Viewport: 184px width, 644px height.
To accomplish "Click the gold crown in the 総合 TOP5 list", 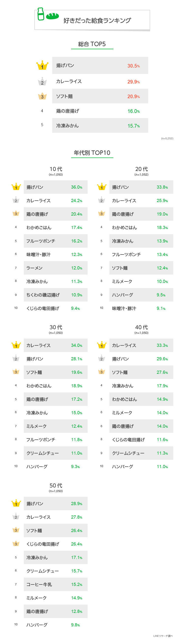I will coord(42,65).
